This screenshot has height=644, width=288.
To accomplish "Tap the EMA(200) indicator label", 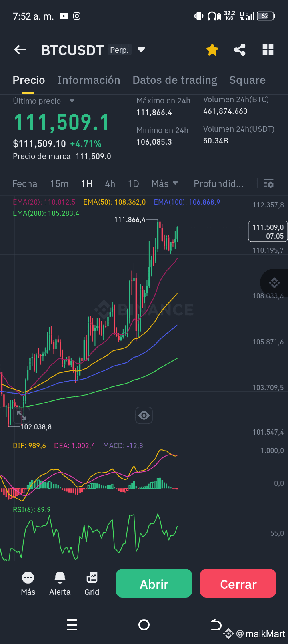I will pyautogui.click(x=46, y=213).
